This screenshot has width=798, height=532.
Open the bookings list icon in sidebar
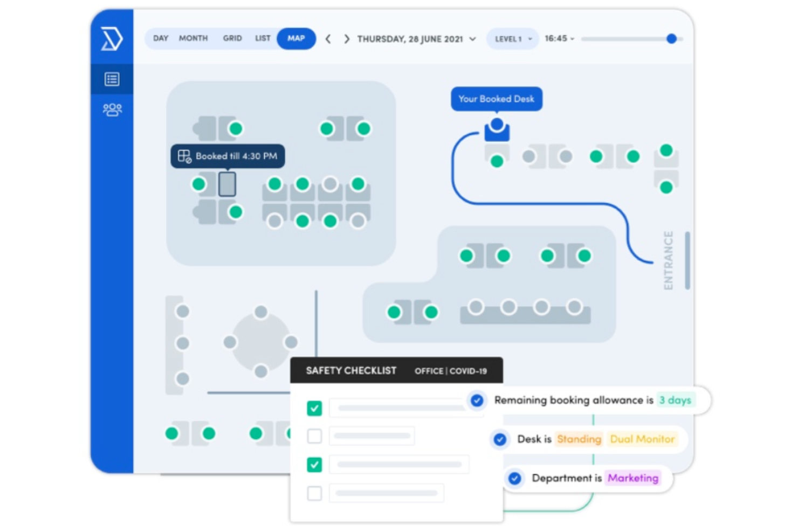[112, 79]
